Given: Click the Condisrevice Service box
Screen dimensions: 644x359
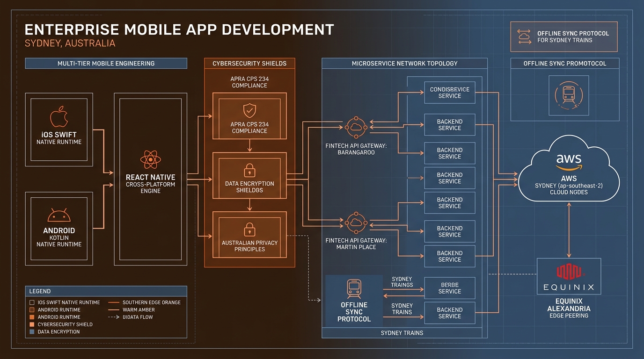Looking at the screenshot, I should click(450, 93).
